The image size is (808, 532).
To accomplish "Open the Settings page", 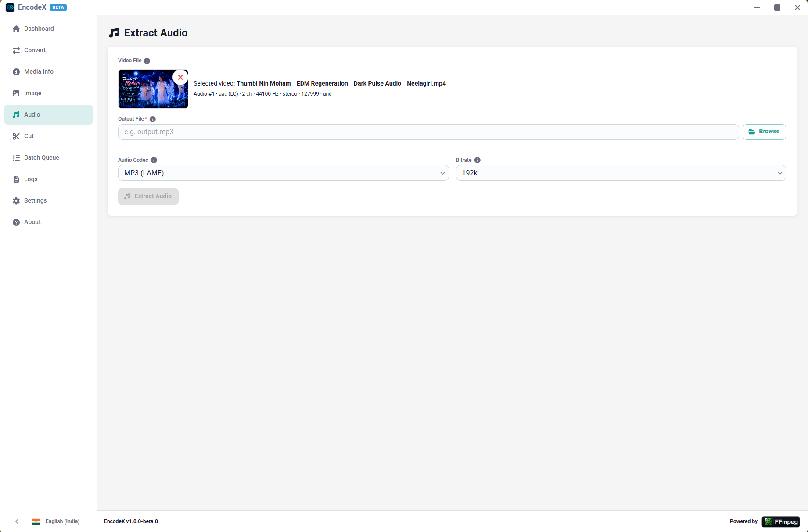I will [x=48, y=201].
